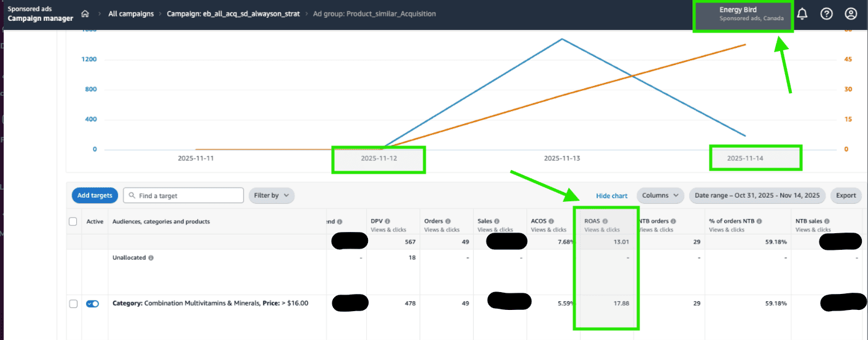Screen dimensions: 868x340
Task: Click the Hide chart link
Action: pyautogui.click(x=612, y=196)
